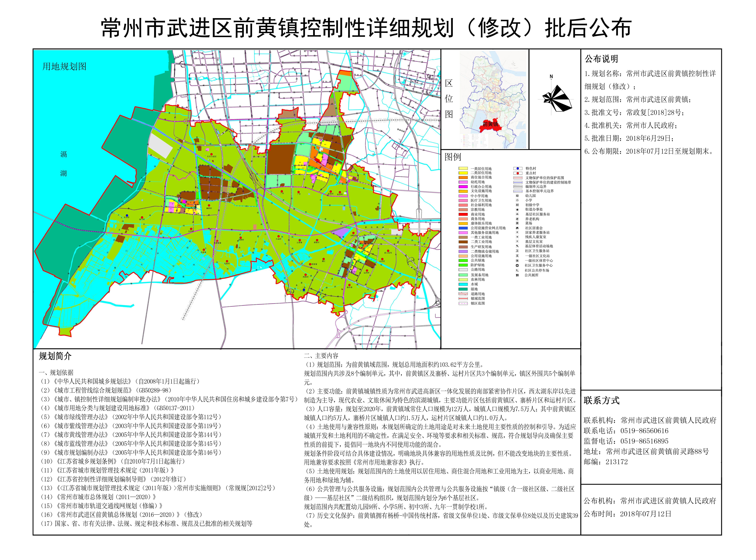This screenshot has height=560, width=756.
Task: Click the 社区卫生服务中心 cross symbol
Action: (517, 265)
